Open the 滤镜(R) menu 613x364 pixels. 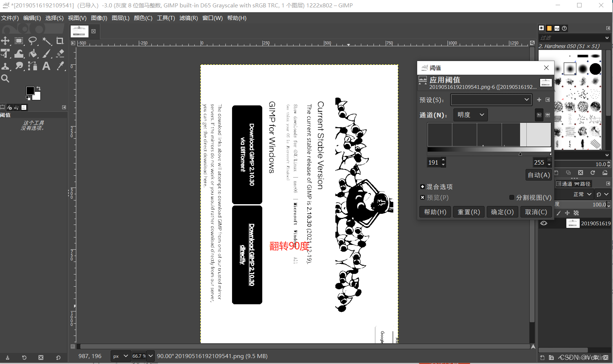pos(189,18)
